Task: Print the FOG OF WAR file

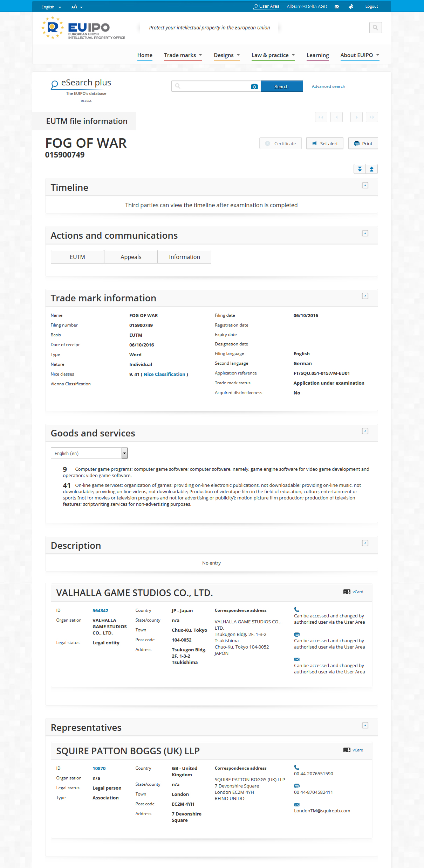Action: (x=363, y=143)
